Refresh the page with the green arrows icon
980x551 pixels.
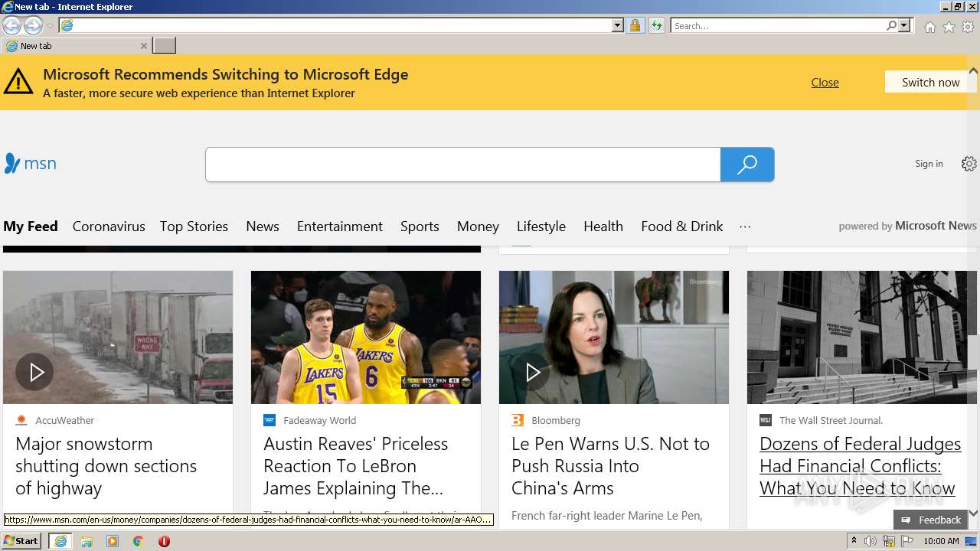[x=656, y=26]
